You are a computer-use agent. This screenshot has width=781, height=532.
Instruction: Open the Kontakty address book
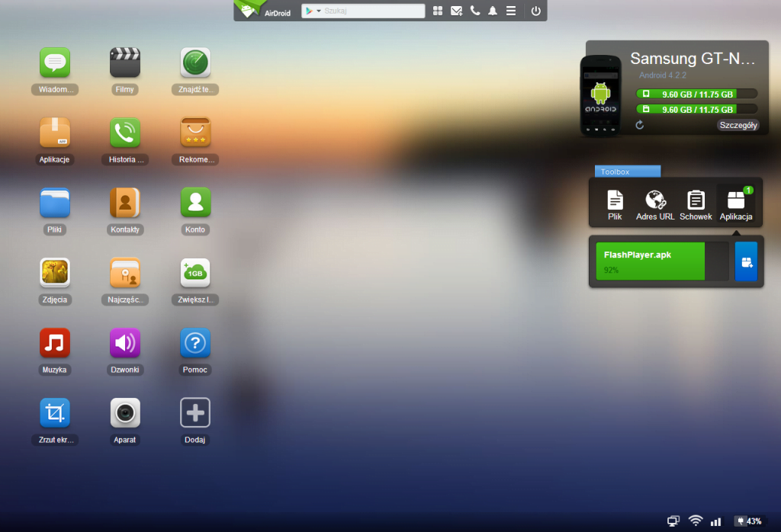[125, 203]
